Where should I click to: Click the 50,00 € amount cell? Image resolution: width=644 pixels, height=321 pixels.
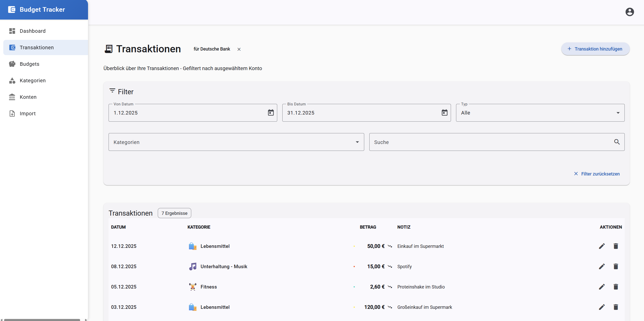click(x=376, y=246)
